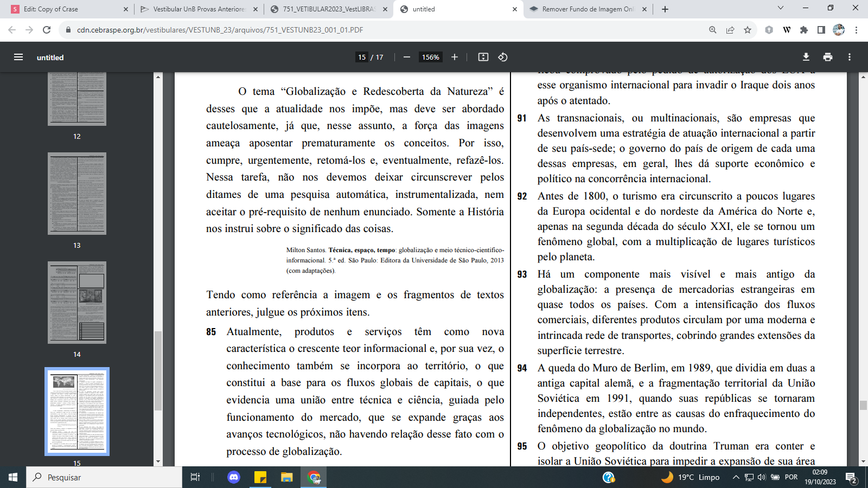Click the document vertical scrollbar handle

click(x=863, y=405)
